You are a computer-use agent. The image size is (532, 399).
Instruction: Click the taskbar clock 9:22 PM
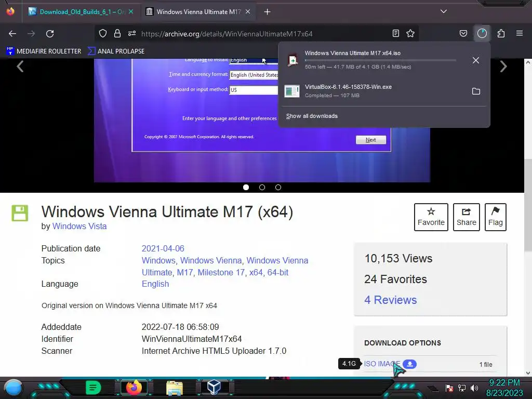504,383
